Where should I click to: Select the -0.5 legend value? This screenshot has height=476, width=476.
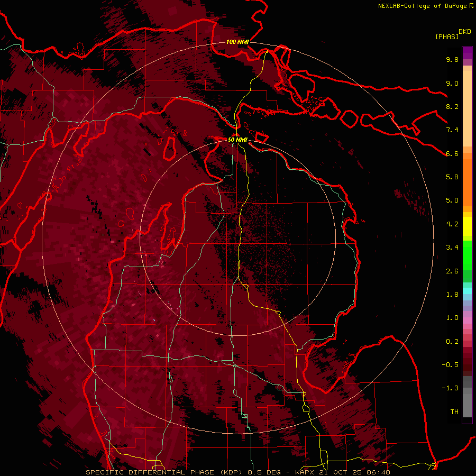click(x=450, y=365)
